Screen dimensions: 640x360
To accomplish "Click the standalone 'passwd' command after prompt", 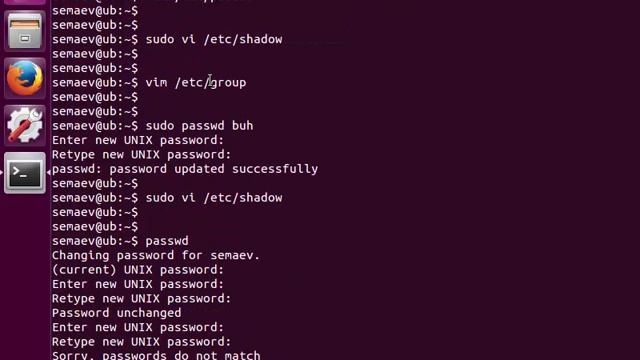I will tap(167, 241).
